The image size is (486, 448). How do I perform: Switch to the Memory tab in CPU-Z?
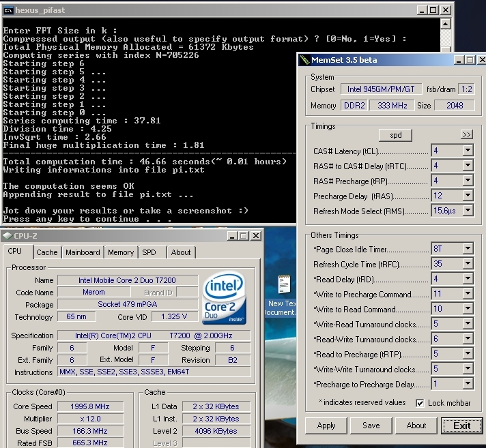click(121, 252)
